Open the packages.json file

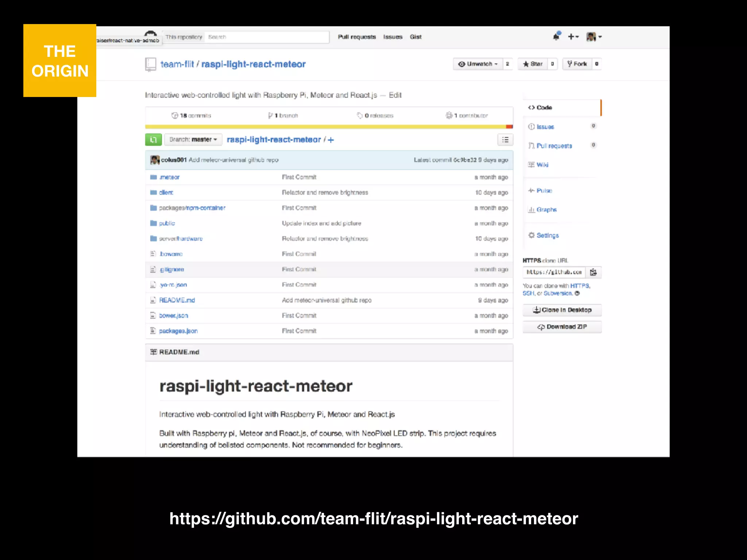pyautogui.click(x=178, y=331)
